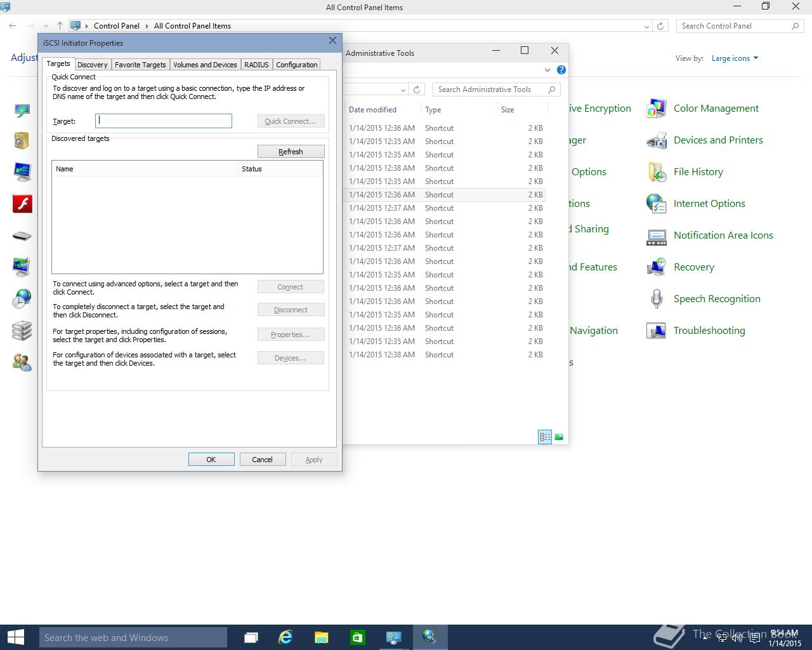
Task: Refresh the Administrative Tools address bar
Action: pos(416,90)
